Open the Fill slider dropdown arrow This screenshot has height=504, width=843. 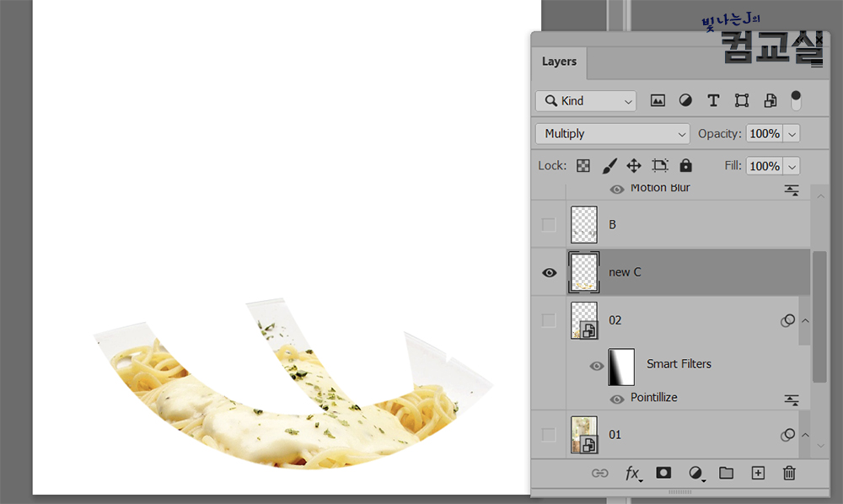tap(792, 167)
